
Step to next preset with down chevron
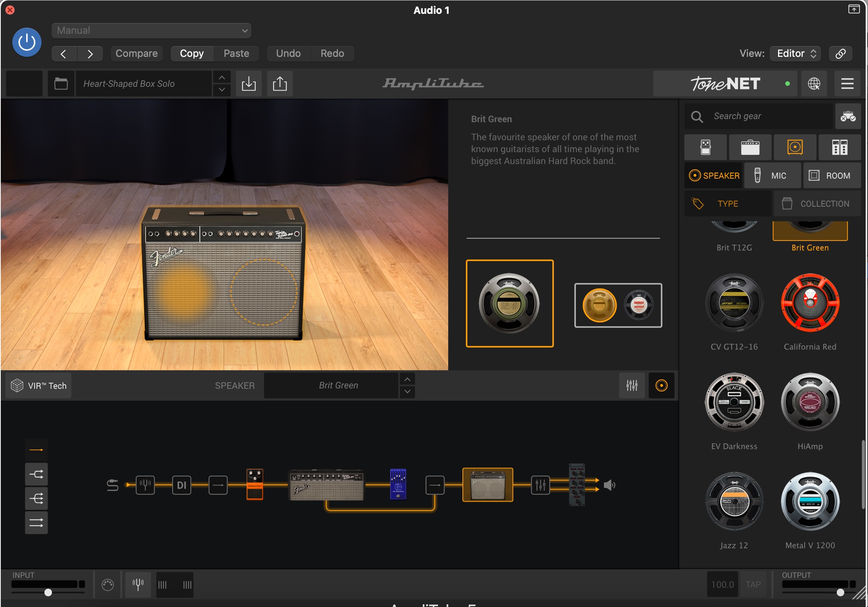(x=222, y=90)
